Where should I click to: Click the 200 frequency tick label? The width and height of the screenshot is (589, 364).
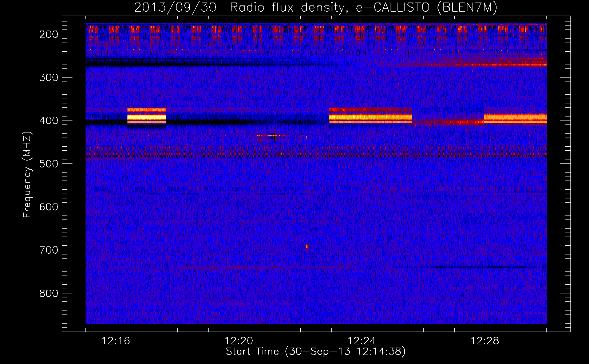coord(48,34)
